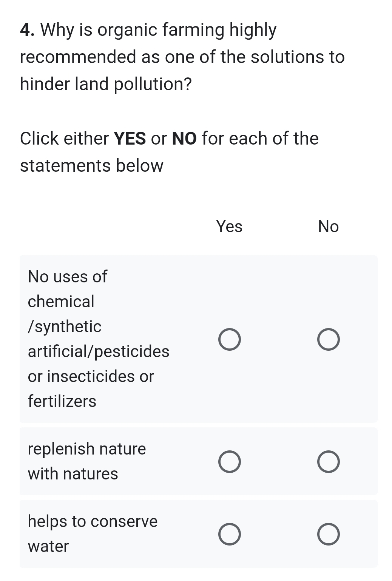Mark Yes for helps to conserve water
Viewport: 392px width, 581px height.
pyautogui.click(x=229, y=534)
